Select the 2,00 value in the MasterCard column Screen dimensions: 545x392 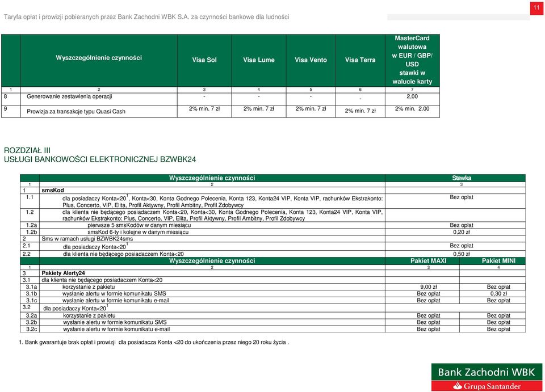(412, 96)
